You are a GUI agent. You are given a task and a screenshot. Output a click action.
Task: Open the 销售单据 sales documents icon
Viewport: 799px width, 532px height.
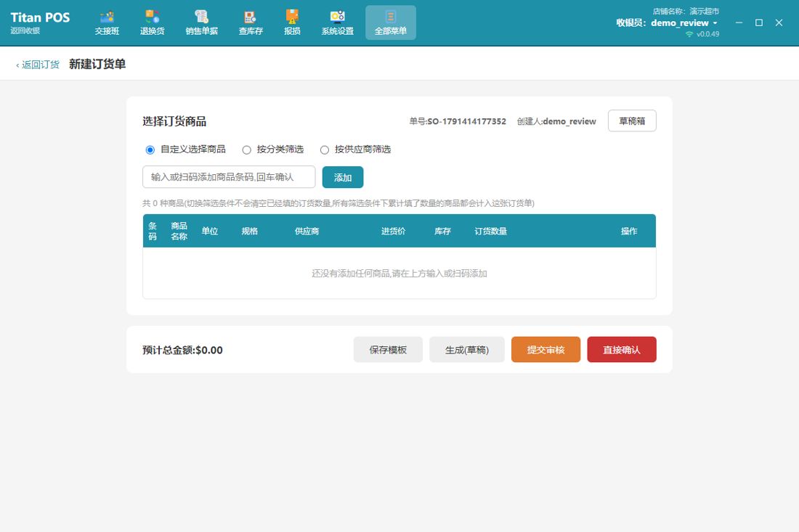coord(202,23)
